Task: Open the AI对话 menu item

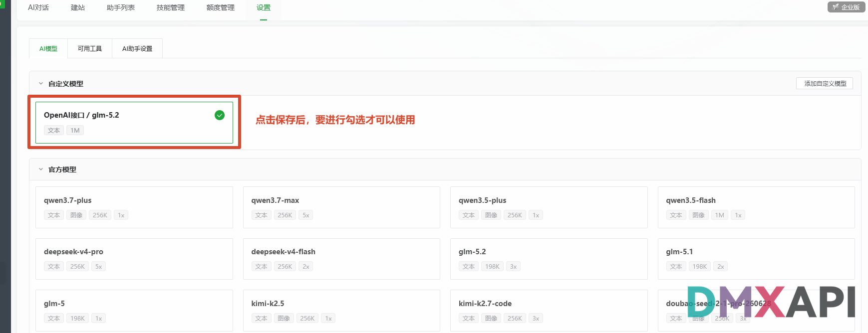Action: [38, 7]
